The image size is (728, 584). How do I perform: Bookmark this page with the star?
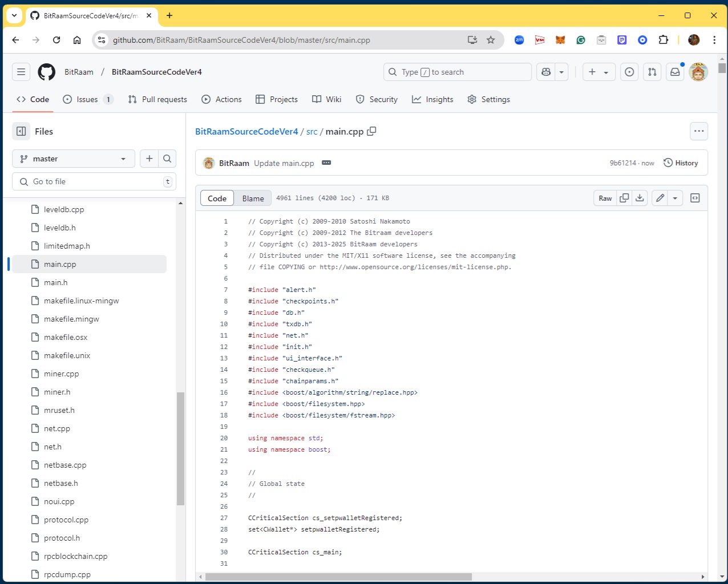[491, 40]
